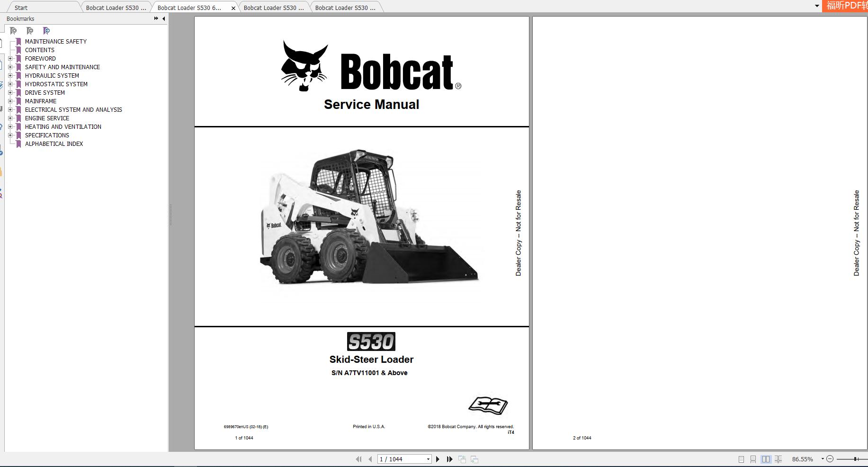Switch to single page view mode
This screenshot has width=868, height=467.
(741, 458)
